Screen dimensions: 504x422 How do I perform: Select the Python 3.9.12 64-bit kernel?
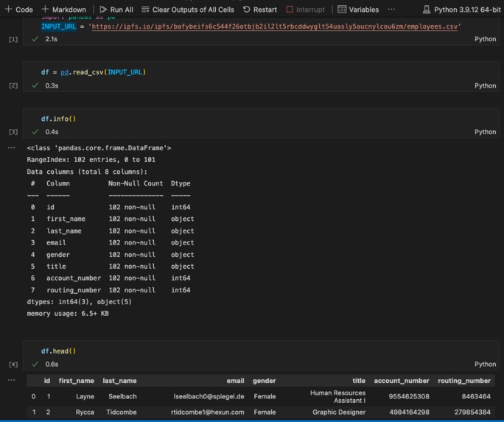(461, 10)
